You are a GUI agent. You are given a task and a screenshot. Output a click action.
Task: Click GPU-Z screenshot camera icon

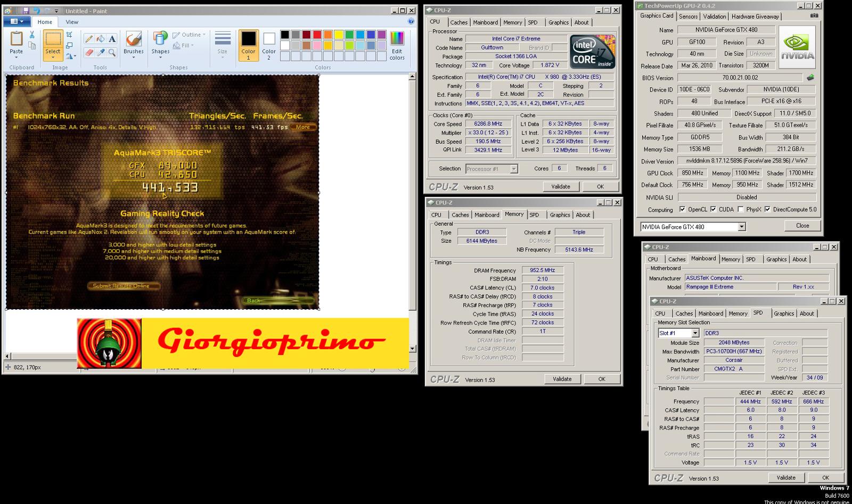pos(814,16)
